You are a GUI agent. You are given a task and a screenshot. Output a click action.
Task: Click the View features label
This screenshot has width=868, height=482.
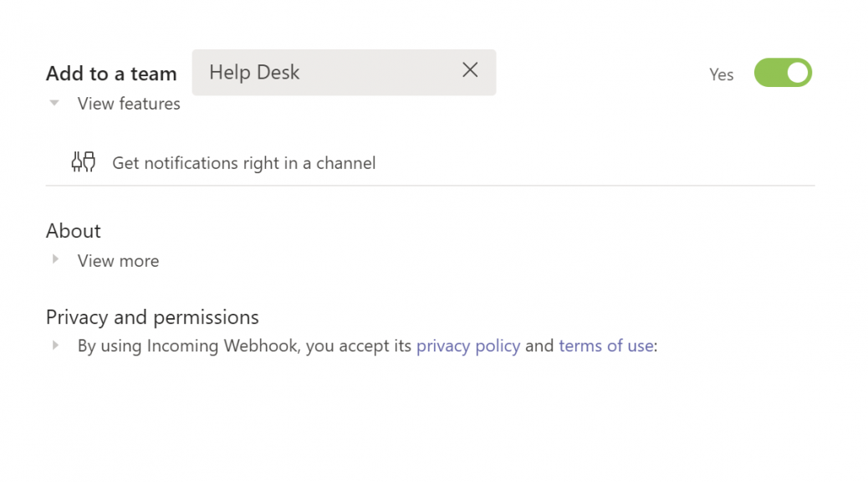click(129, 104)
